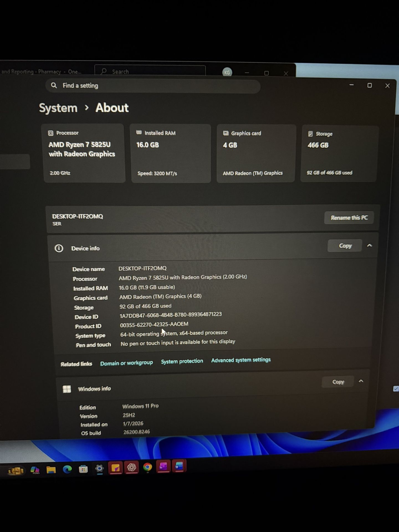
Task: Switch to Word in the taskbar
Action: pos(179,466)
